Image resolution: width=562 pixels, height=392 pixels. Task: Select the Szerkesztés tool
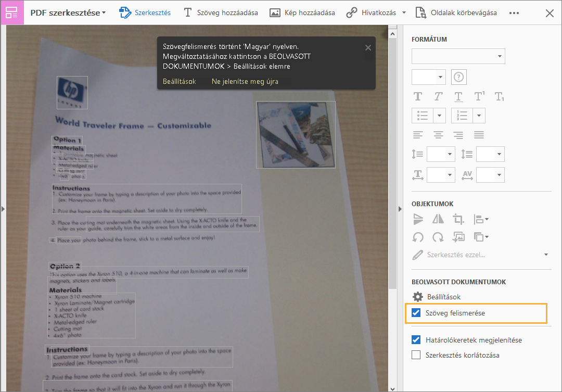tap(145, 13)
